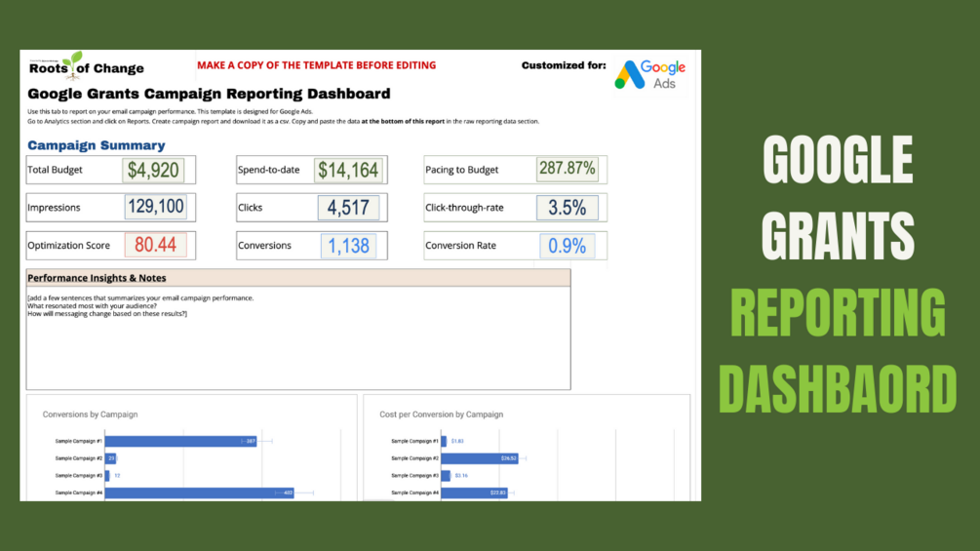Select the Conversions value 1,138
This screenshot has width=980, height=551.
click(x=348, y=246)
